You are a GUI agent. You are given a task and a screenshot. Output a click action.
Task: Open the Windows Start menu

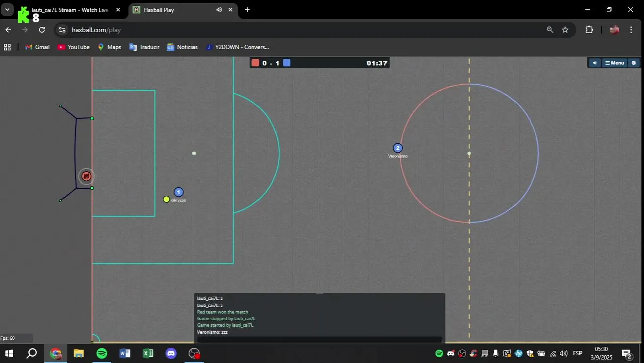9,353
